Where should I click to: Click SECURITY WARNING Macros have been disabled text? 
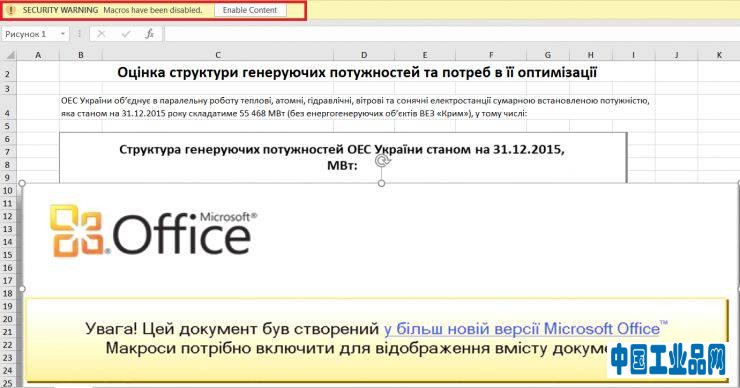(x=112, y=10)
